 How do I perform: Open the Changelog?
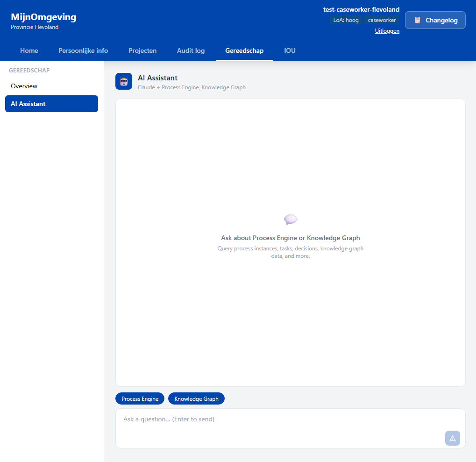(435, 20)
